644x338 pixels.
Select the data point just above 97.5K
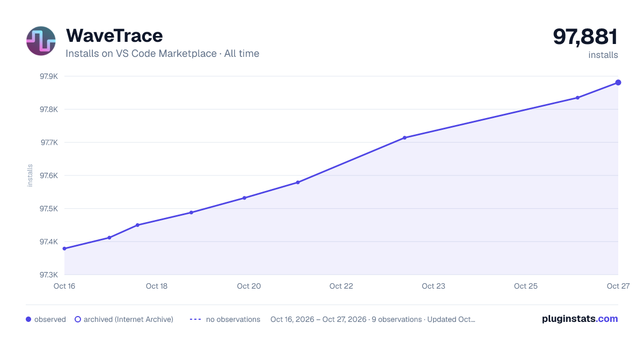[x=244, y=198]
